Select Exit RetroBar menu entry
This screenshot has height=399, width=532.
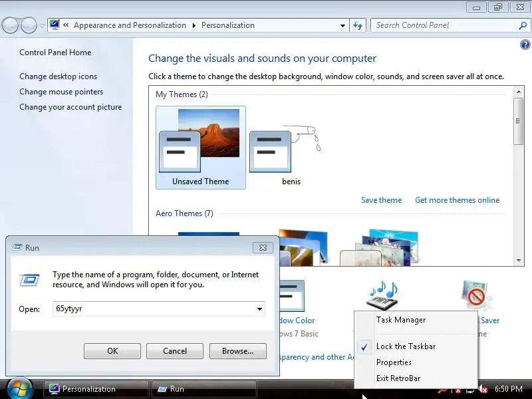pos(398,378)
